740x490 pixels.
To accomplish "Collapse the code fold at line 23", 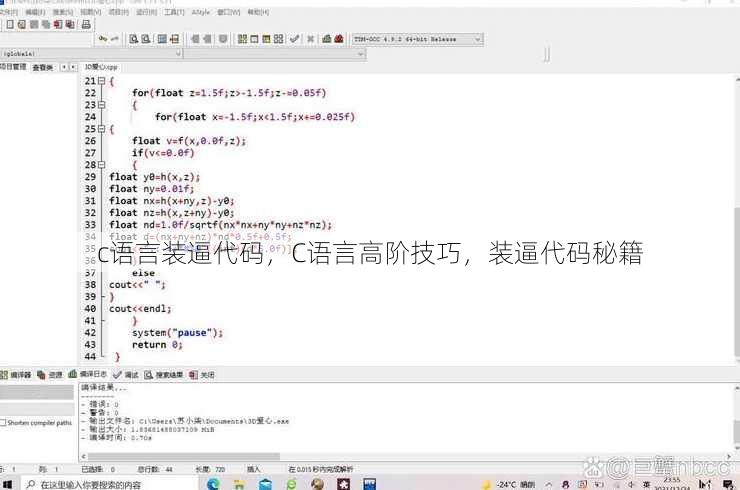I will tap(101, 105).
